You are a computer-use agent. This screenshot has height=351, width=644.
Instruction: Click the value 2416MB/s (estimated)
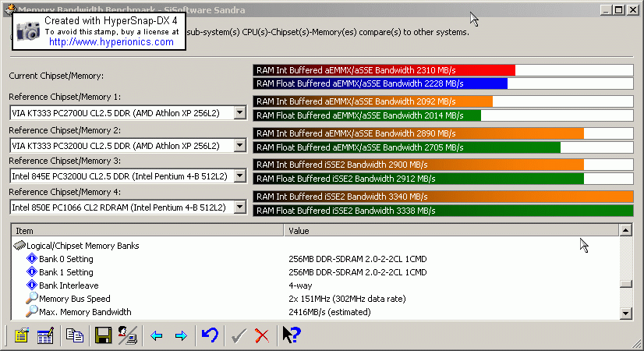pyautogui.click(x=330, y=311)
